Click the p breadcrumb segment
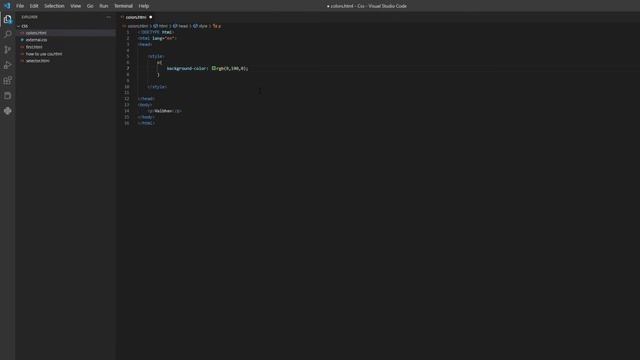 point(217,26)
